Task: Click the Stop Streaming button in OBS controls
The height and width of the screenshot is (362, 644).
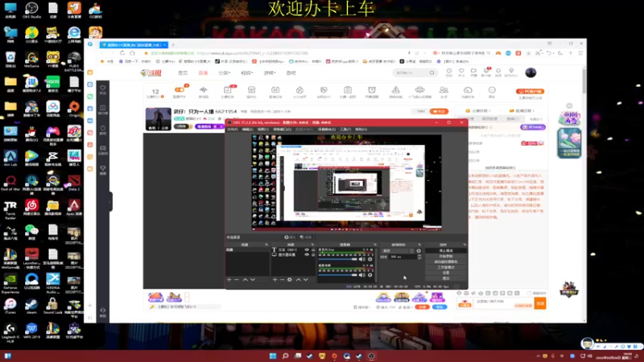Action: pos(446,250)
